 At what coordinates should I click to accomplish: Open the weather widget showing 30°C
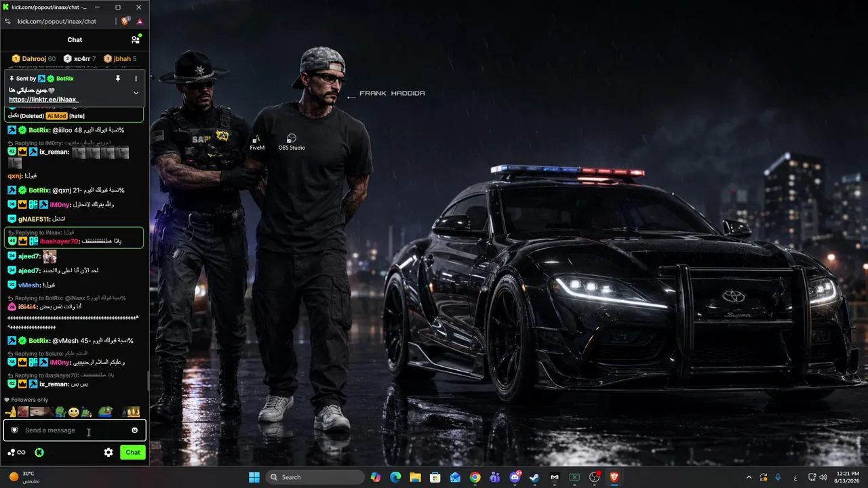[x=24, y=477]
